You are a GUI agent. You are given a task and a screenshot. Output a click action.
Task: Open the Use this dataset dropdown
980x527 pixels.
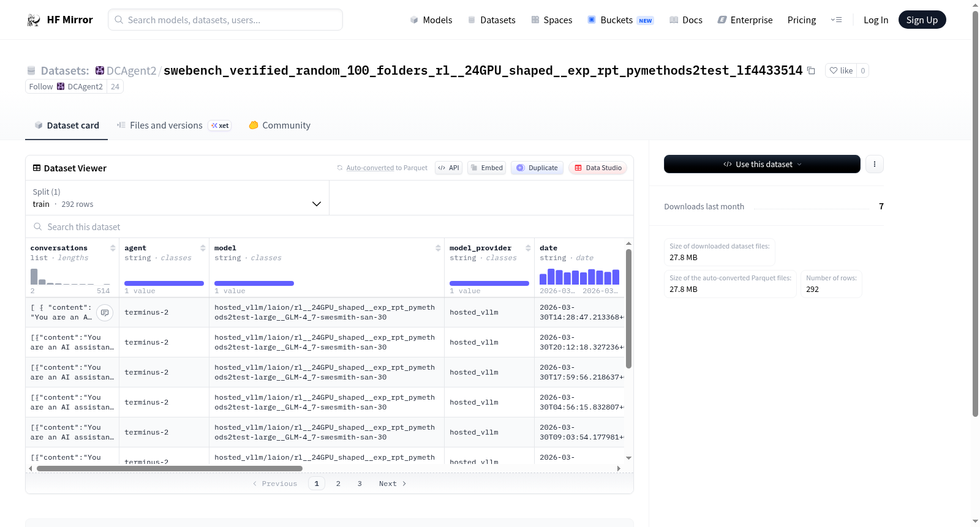(x=762, y=164)
